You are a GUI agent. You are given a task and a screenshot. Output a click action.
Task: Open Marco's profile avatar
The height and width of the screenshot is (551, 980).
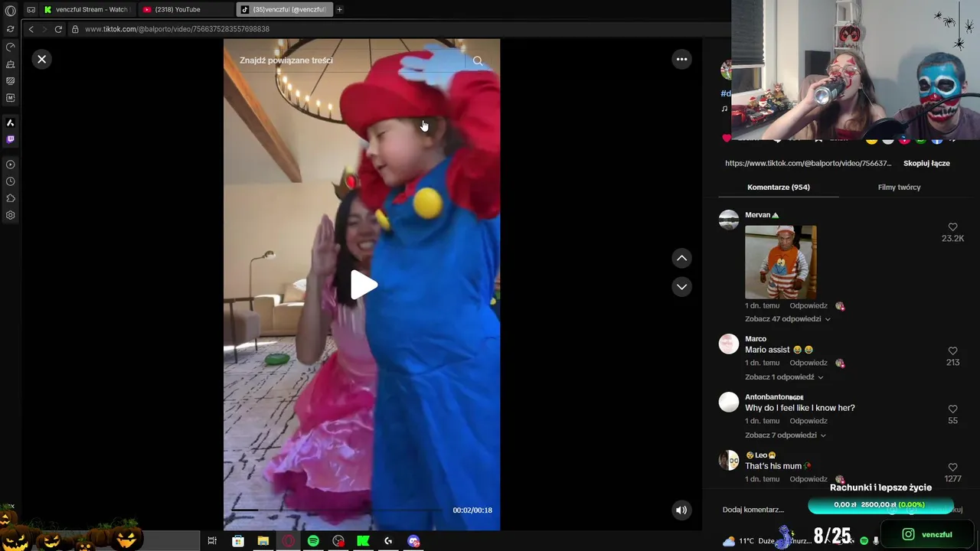[x=729, y=344]
